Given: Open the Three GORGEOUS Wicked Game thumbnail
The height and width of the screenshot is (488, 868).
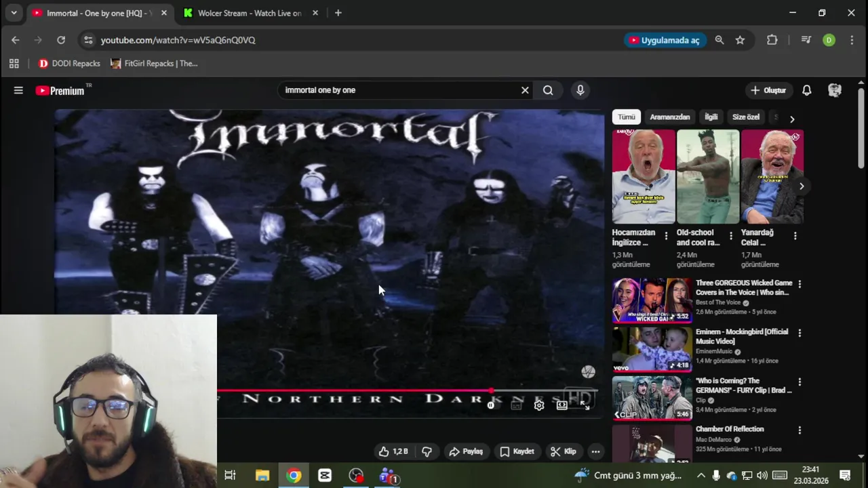Looking at the screenshot, I should 652,300.
